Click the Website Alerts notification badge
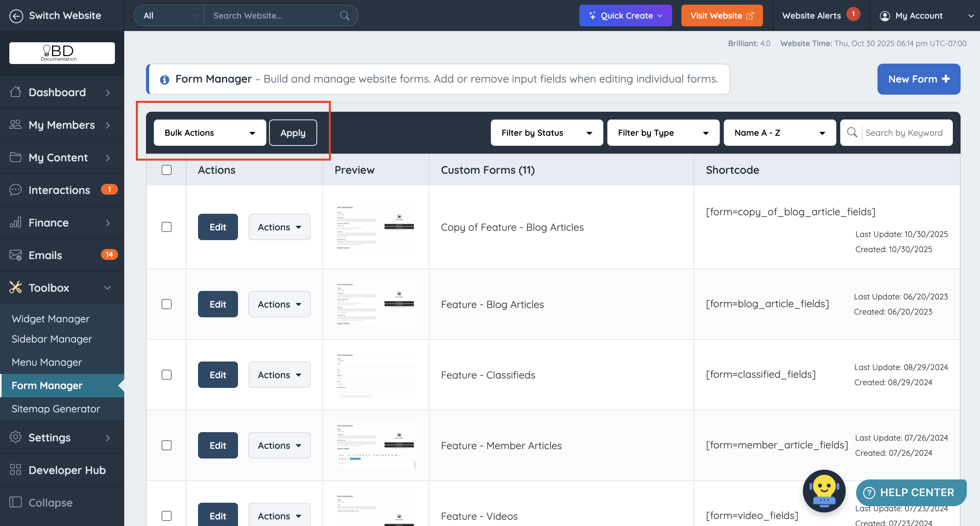Image resolution: width=980 pixels, height=526 pixels. point(853,14)
